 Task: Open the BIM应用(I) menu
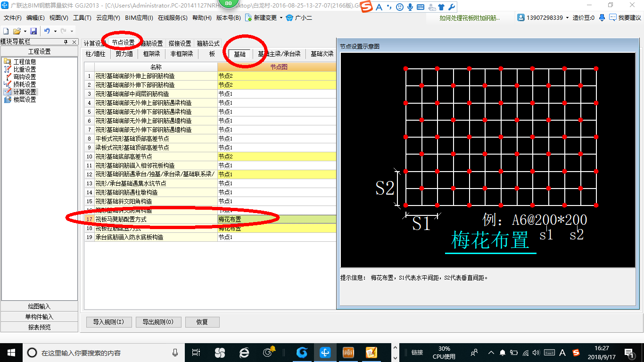pyautogui.click(x=139, y=18)
